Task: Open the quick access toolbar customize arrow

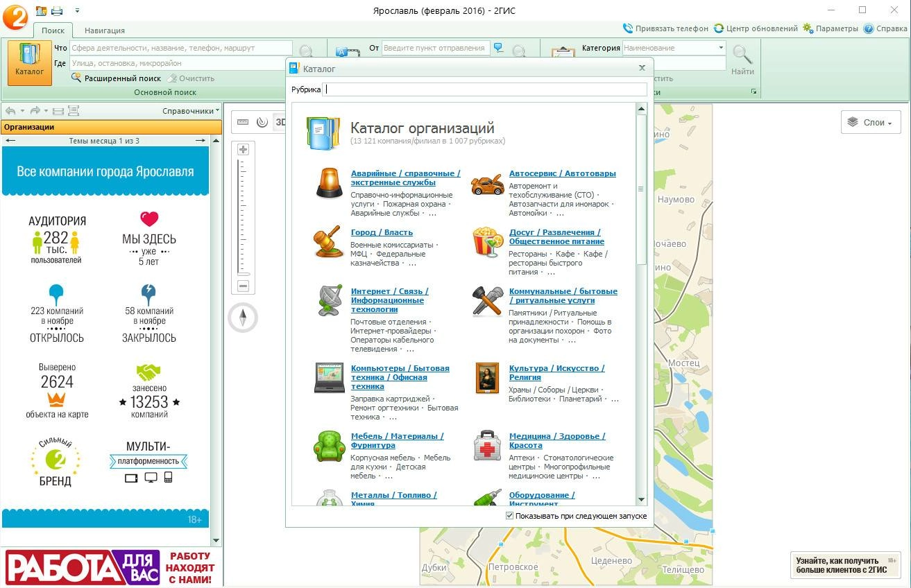Action: (x=77, y=10)
